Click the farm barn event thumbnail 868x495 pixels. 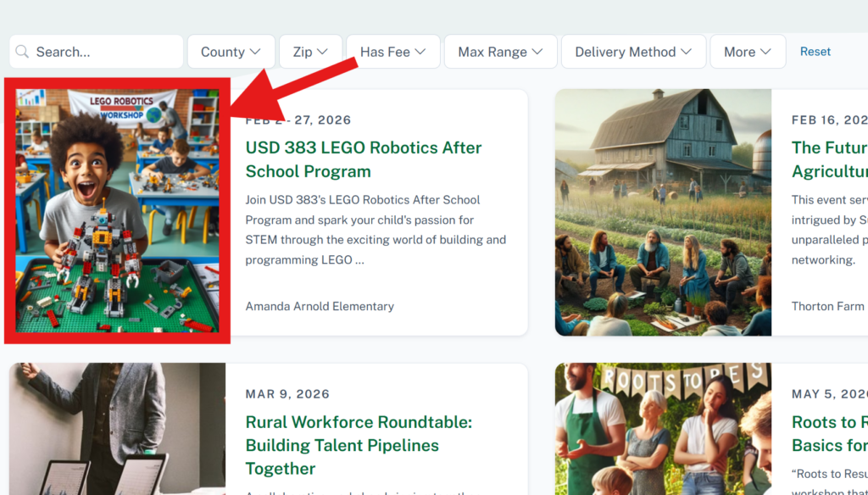[663, 212]
